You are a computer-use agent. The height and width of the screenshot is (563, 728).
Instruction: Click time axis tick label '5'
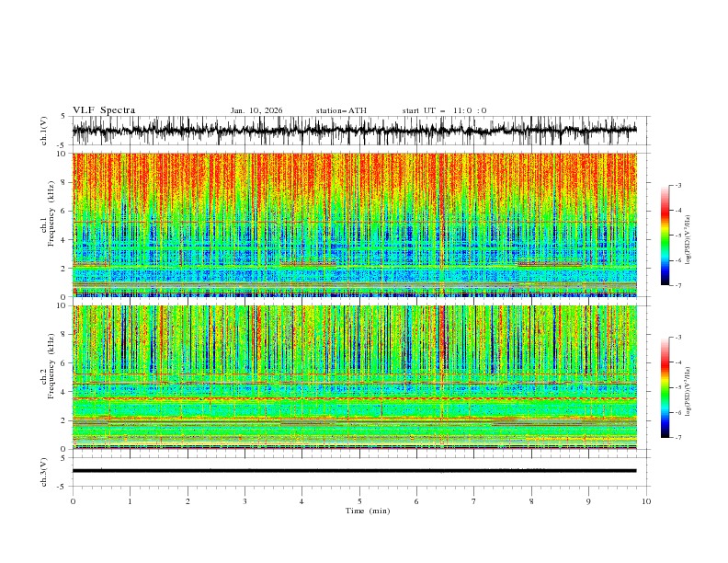(x=359, y=501)
